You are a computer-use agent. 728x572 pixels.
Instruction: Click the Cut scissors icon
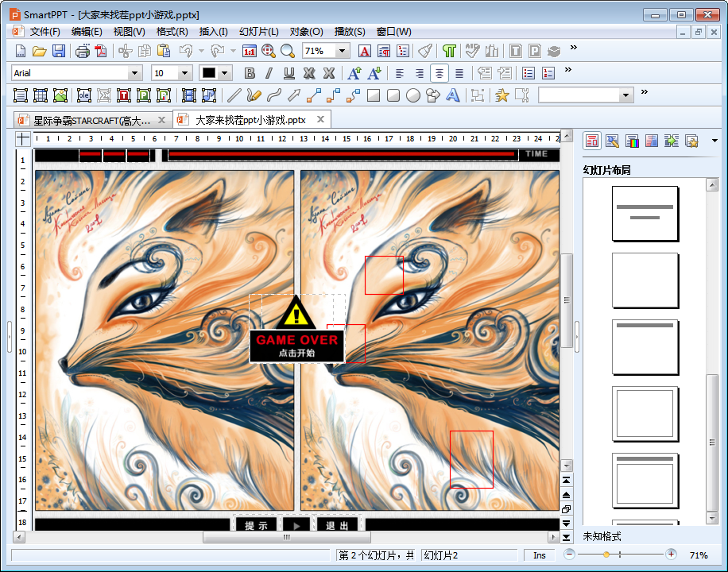pos(126,51)
